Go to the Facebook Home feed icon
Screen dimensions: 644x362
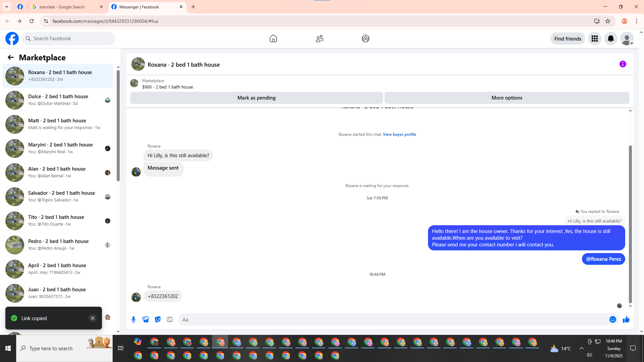coord(273,39)
